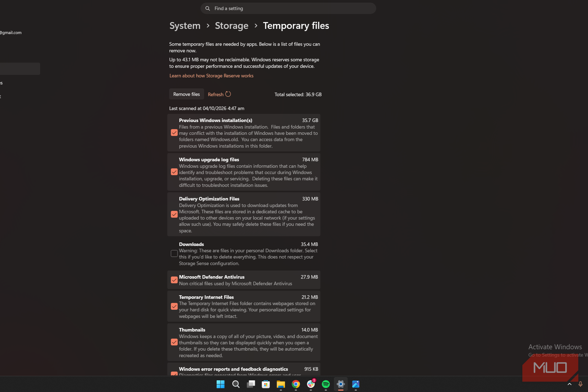
Task: Open Spotify from the taskbar
Action: [x=326, y=384]
